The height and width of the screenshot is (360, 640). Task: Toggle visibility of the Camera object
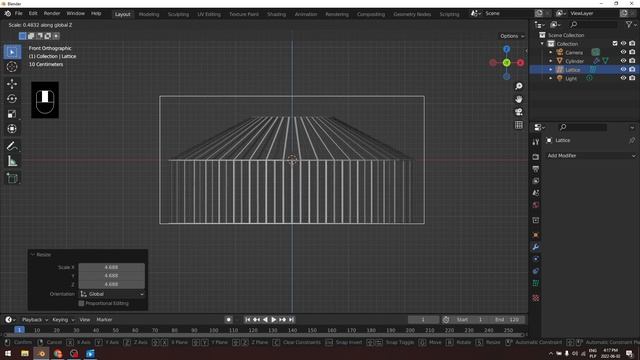[623, 52]
